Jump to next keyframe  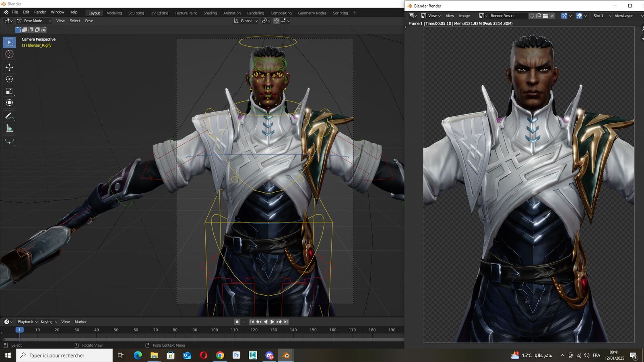point(279,322)
